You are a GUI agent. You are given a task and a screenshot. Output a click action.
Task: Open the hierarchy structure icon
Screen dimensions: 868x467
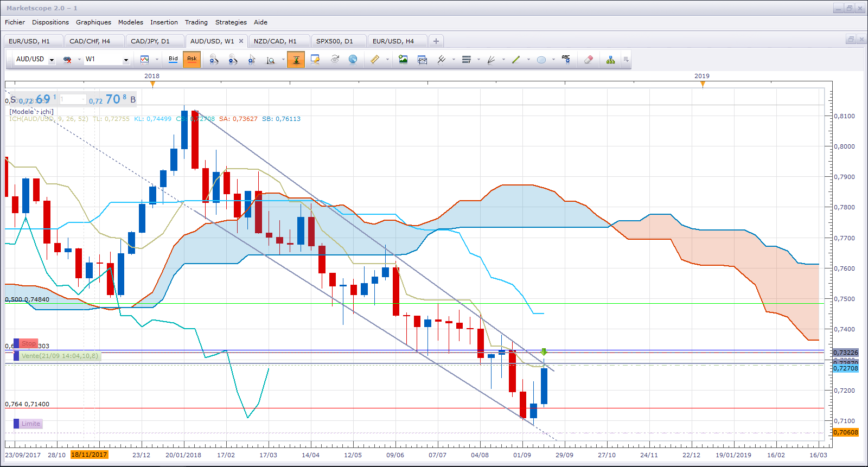click(x=610, y=60)
